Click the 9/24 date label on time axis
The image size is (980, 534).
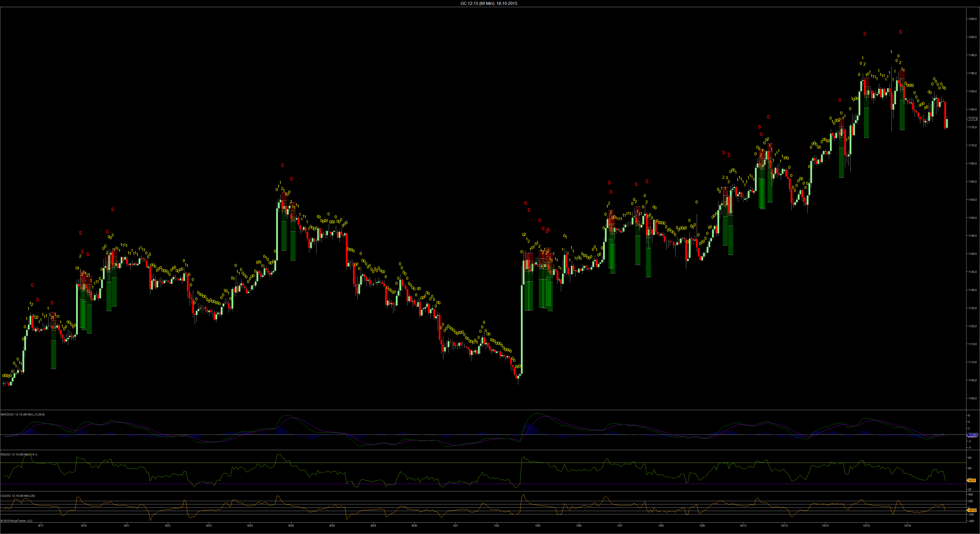point(250,526)
